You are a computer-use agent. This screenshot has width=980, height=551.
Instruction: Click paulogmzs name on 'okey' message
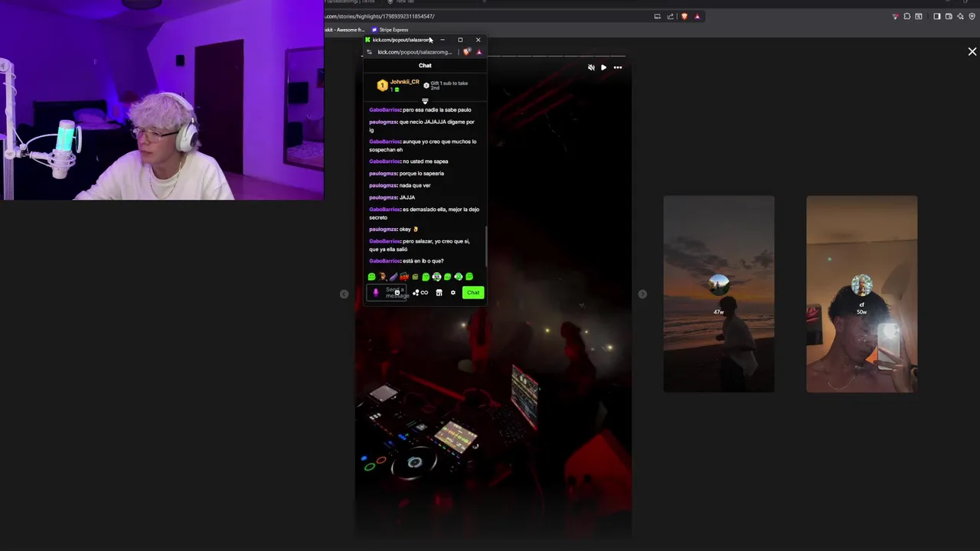tap(383, 229)
